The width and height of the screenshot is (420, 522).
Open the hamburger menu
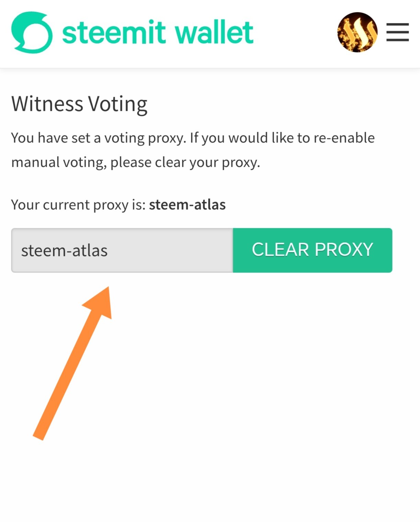click(x=397, y=32)
